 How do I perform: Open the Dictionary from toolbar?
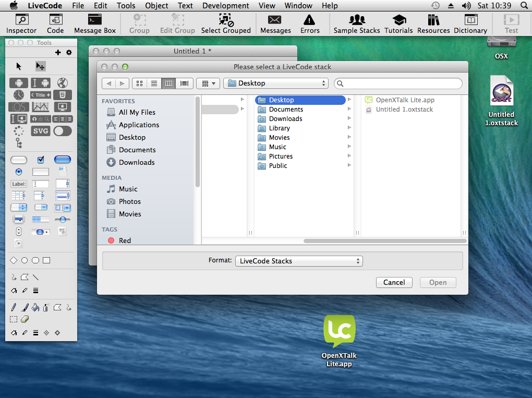[470, 24]
